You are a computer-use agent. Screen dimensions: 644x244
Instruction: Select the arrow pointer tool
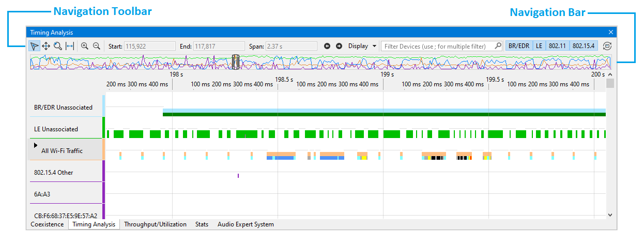tap(34, 46)
